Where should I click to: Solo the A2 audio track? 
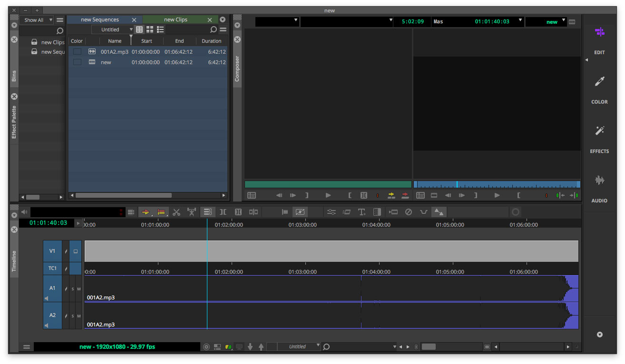click(x=73, y=316)
